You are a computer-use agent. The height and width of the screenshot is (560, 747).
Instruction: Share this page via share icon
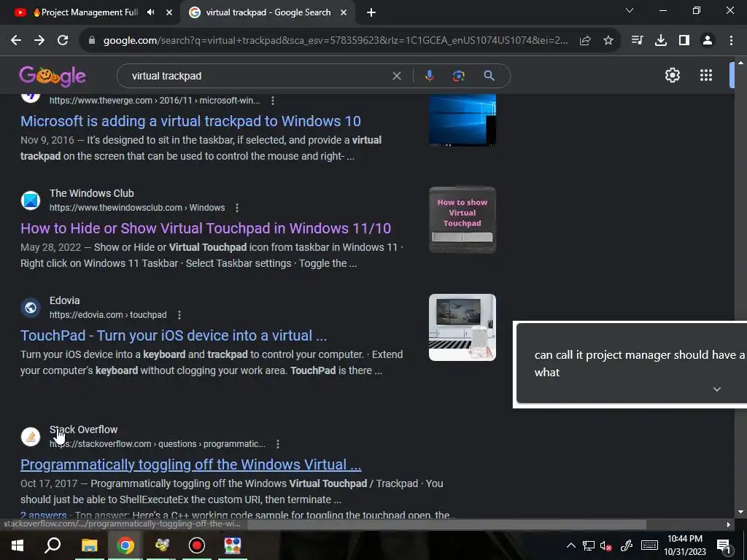pos(585,41)
